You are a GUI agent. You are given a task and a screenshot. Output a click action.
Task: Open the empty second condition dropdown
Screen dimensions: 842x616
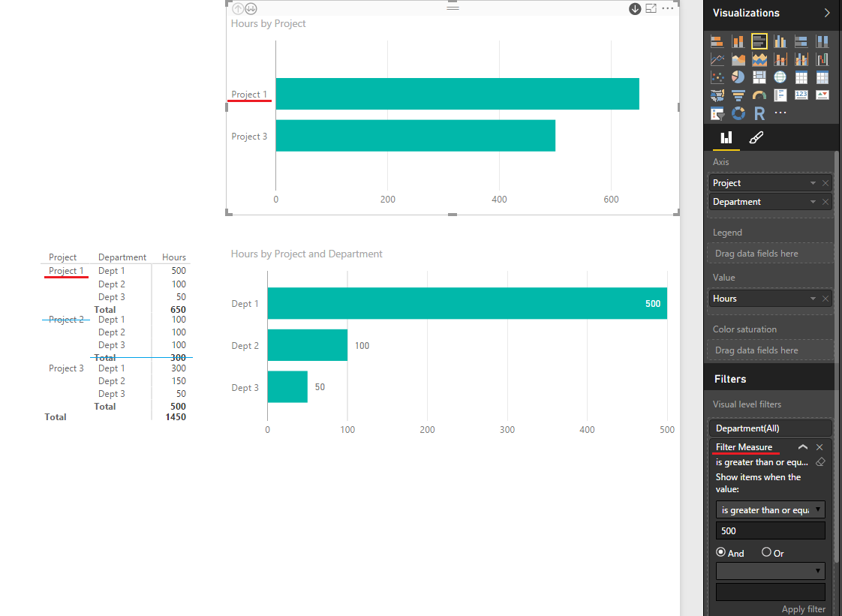[x=770, y=570]
